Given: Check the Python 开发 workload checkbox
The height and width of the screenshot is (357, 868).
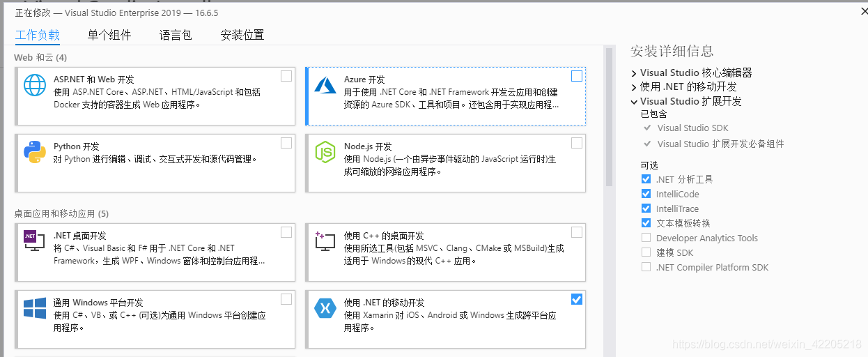Looking at the screenshot, I should 286,143.
